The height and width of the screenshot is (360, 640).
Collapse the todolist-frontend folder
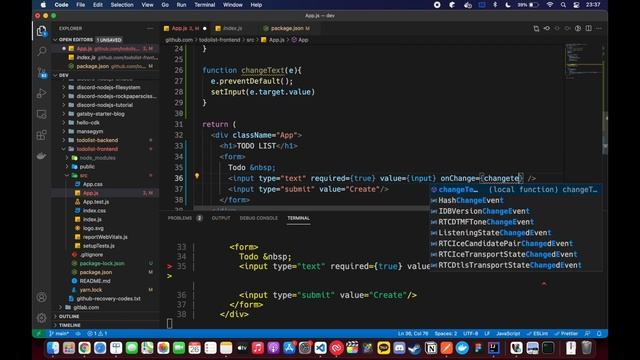(x=97, y=149)
